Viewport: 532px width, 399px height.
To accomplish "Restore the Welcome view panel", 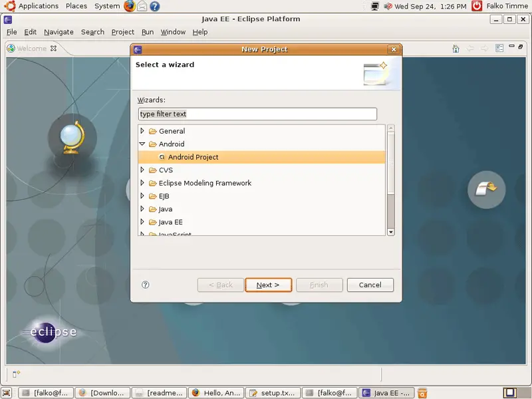I will [521, 47].
